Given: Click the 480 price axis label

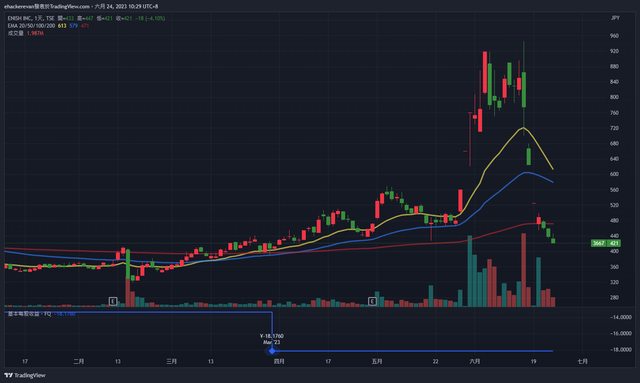Looking at the screenshot, I should (614, 220).
